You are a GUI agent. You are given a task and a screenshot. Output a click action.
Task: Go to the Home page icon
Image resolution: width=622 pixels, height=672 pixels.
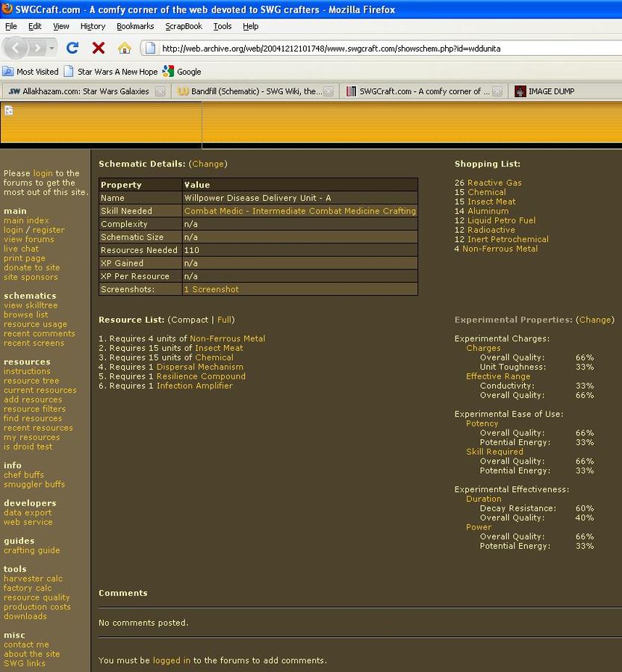124,48
